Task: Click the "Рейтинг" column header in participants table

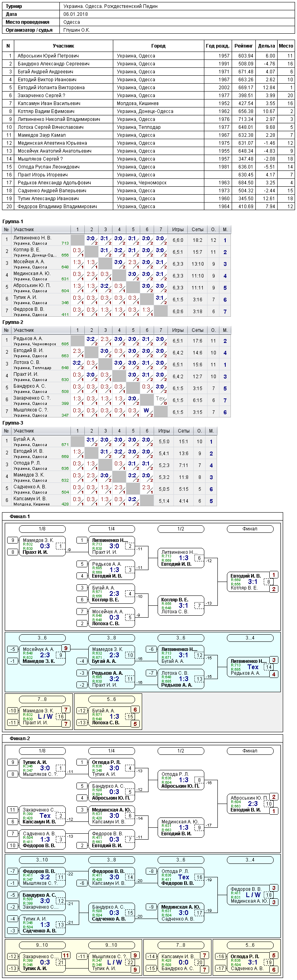Action: coord(244,46)
